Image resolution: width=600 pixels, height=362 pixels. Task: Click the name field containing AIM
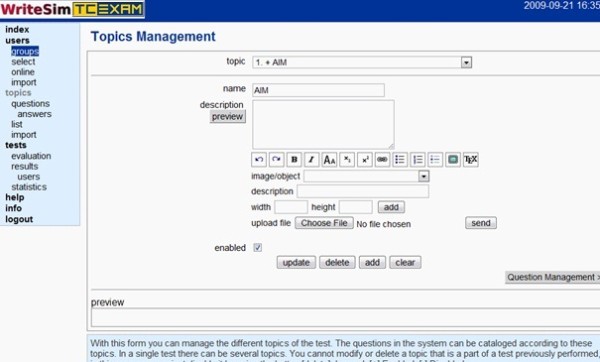pos(318,90)
